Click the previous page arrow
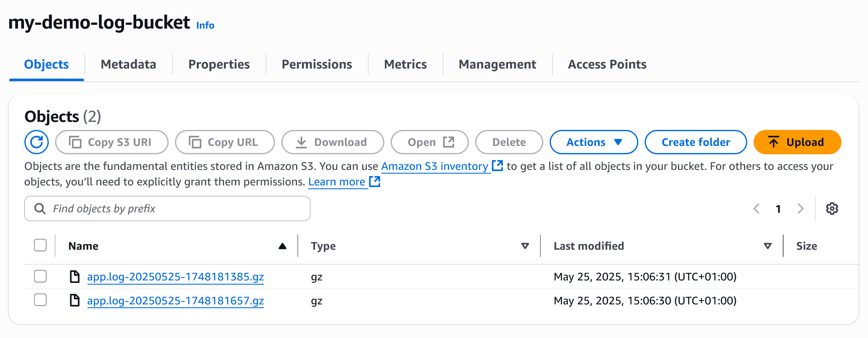 tap(757, 209)
